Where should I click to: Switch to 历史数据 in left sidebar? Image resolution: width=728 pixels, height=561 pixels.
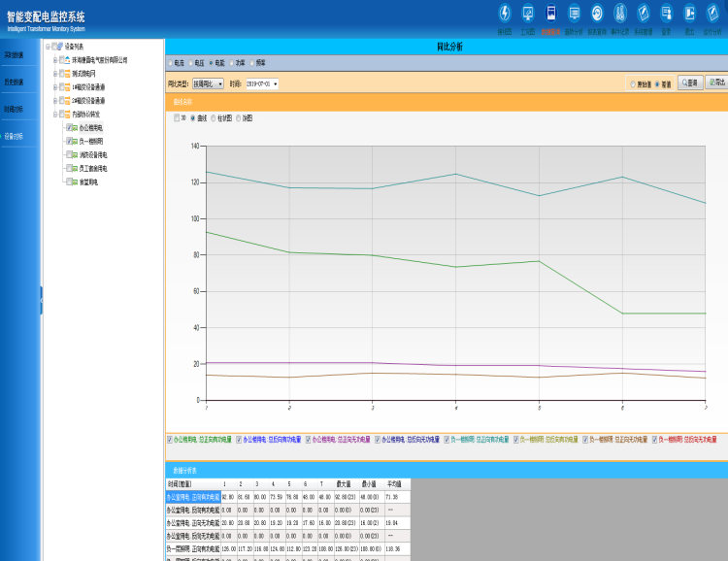point(14,82)
